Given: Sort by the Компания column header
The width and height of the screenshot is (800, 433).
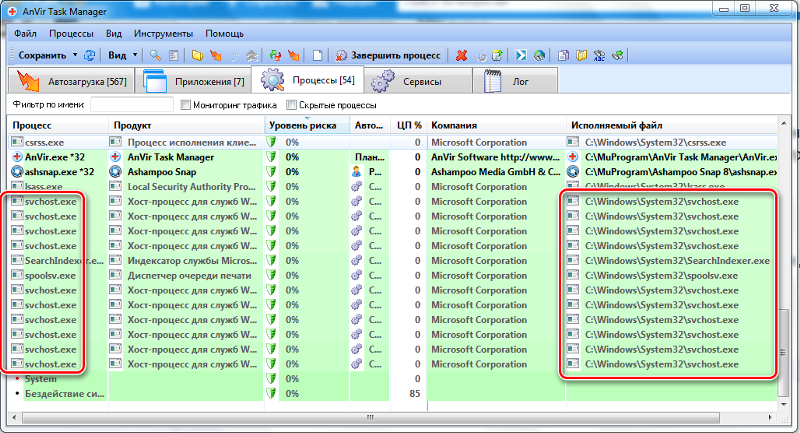Looking at the screenshot, I should click(496, 125).
